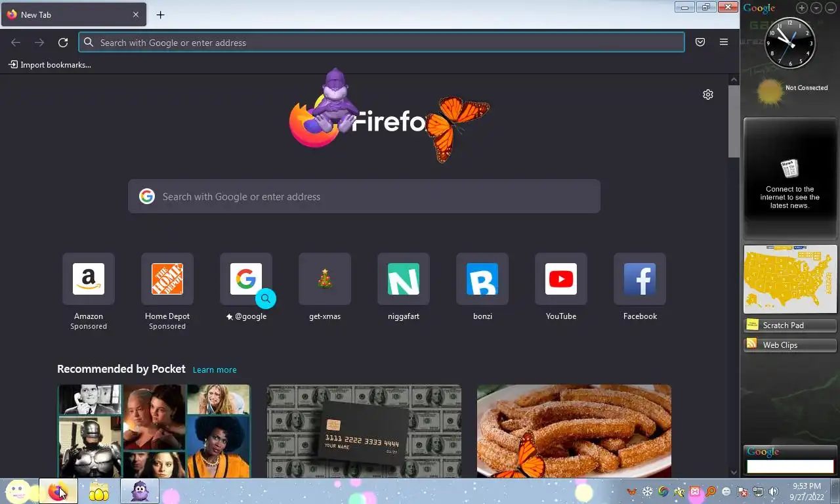Image resolution: width=840 pixels, height=504 pixels.
Task: Click the orange magnifier tray icon
Action: click(x=711, y=491)
